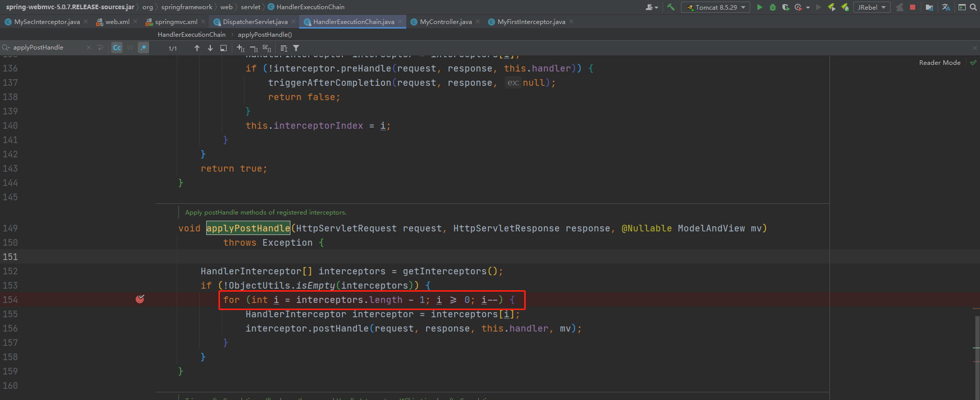Run with JRebel rocket icon
The width and height of the screenshot is (980, 400).
(x=831, y=7)
